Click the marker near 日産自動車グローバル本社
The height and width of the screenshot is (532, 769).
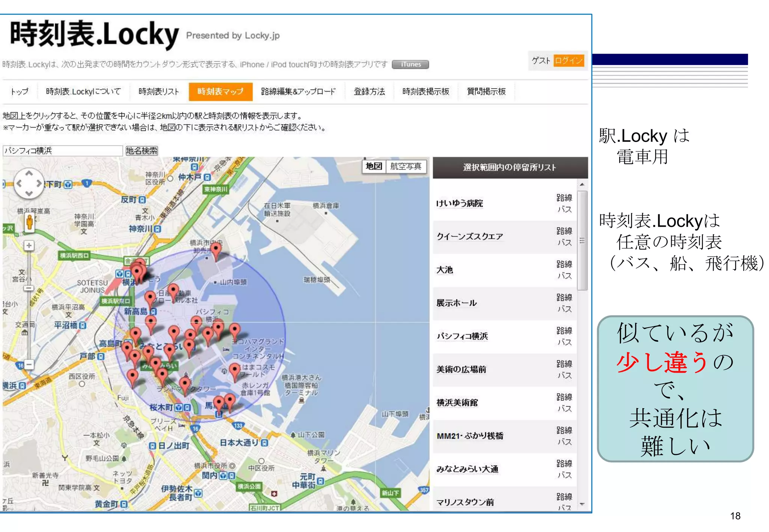(x=173, y=292)
